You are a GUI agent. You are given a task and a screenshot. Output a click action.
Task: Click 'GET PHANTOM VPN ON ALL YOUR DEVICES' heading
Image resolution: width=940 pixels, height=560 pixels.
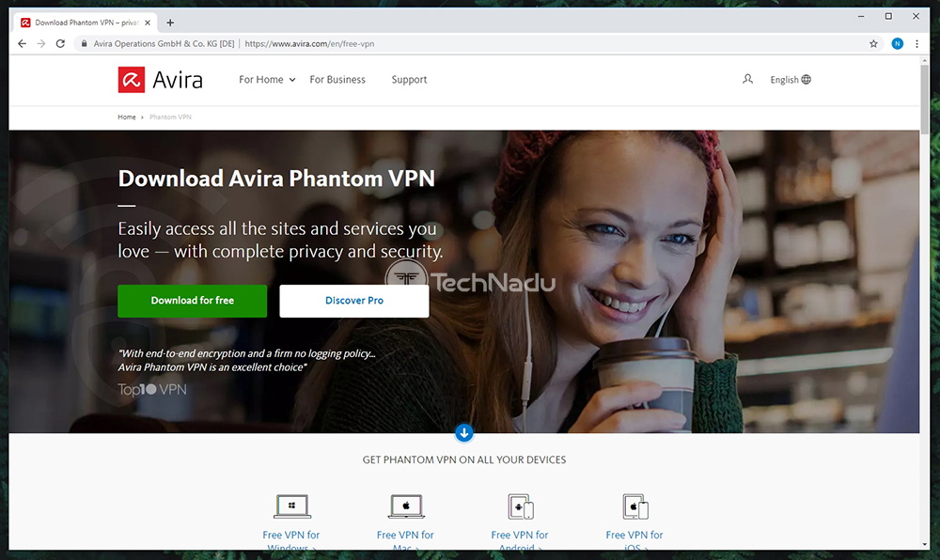coord(464,460)
